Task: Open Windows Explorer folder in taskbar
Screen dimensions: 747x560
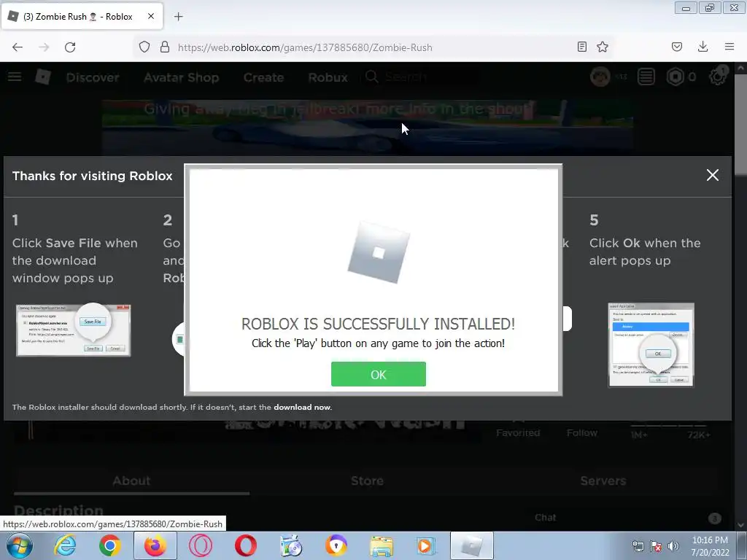Action: 382,545
